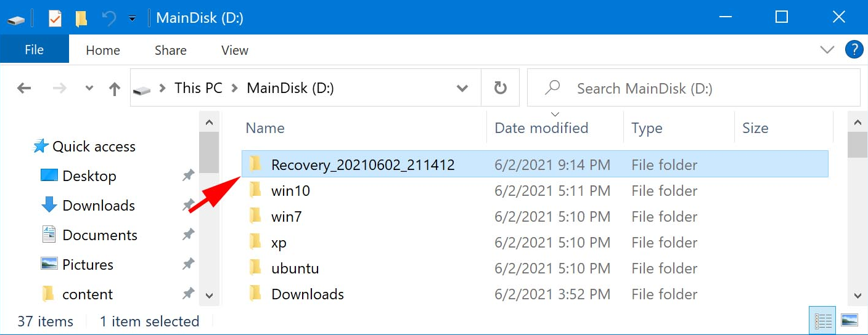Open Customize Quick Access Toolbar dropdown
This screenshot has width=868, height=335.
click(132, 18)
